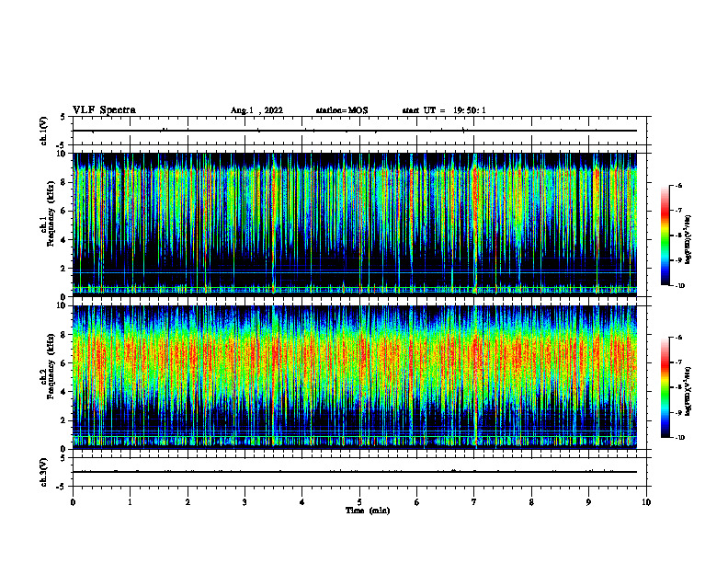Click the "6" kHz tick of ch.1 spectrogram

pyautogui.click(x=64, y=211)
